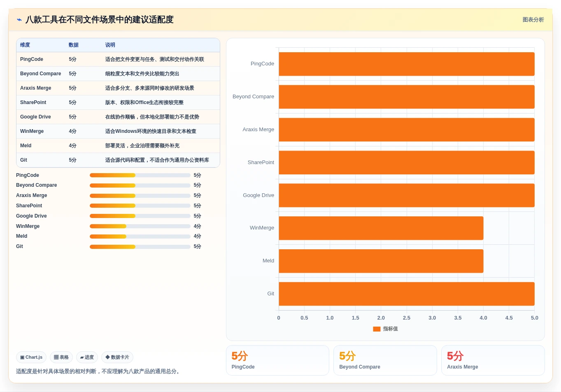
Task: Click the 维度 column header
Action: coord(25,45)
